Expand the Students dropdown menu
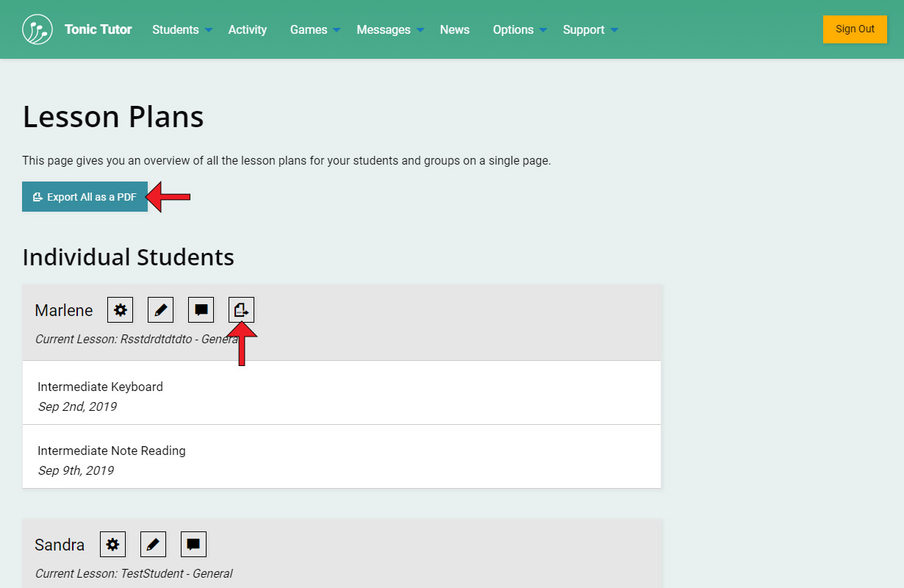This screenshot has width=904, height=588. tap(182, 29)
